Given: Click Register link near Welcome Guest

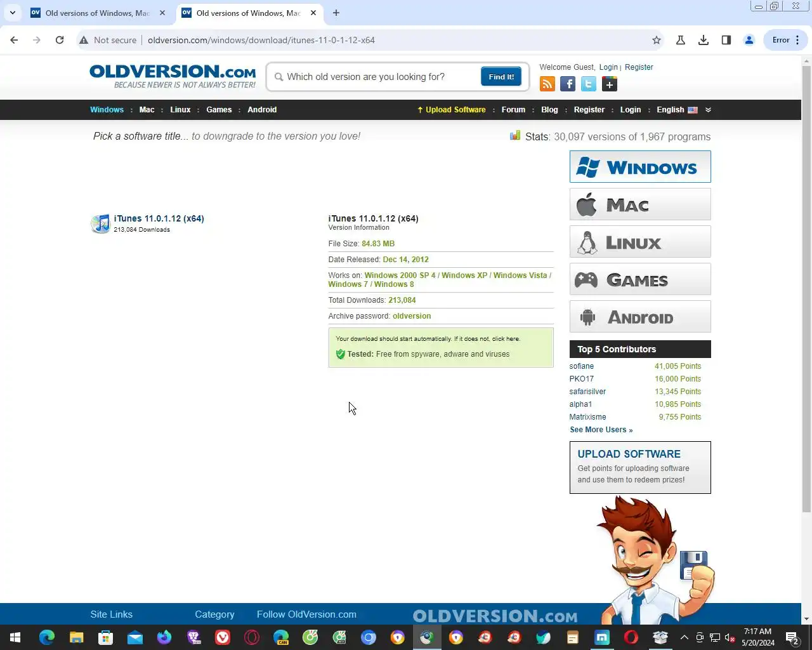Looking at the screenshot, I should 639,67.
